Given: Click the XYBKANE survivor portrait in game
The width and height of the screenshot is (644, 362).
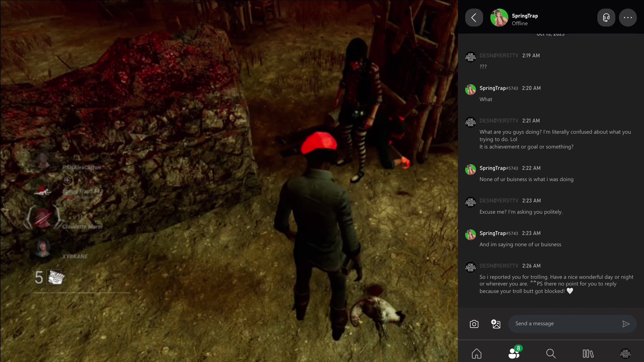Looking at the screenshot, I should pyautogui.click(x=43, y=248).
